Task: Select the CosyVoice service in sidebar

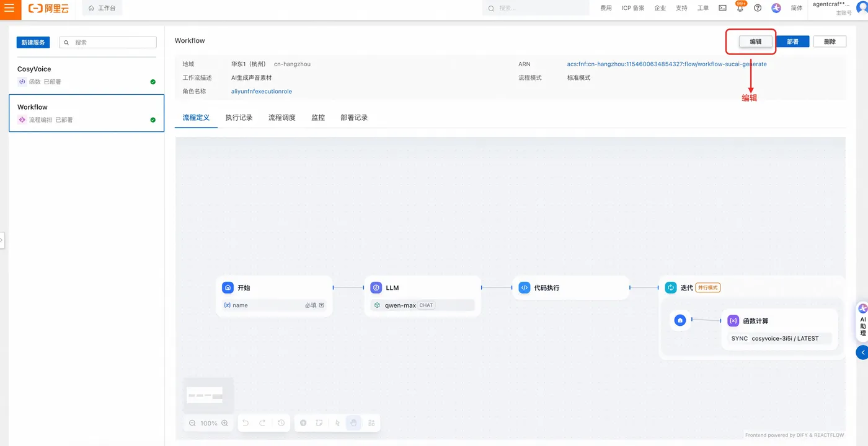Action: [86, 75]
